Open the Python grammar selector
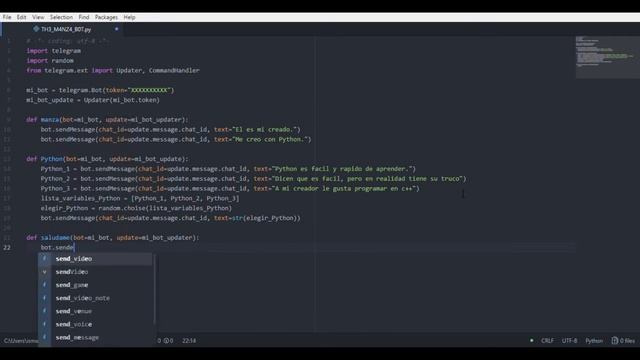Screen dimensions: 640x360 coord(594,340)
